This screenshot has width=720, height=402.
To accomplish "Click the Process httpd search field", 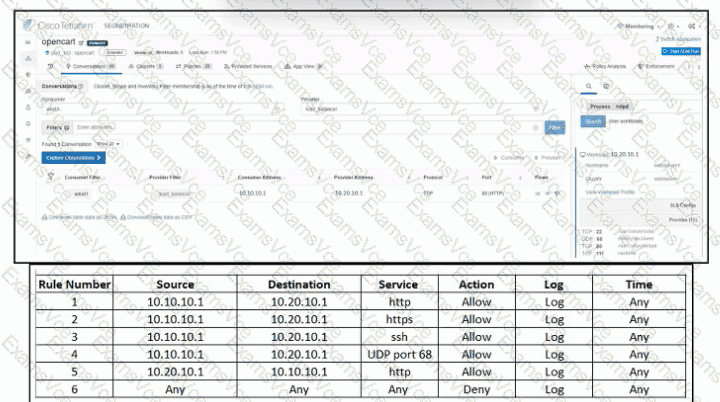I will (641, 107).
